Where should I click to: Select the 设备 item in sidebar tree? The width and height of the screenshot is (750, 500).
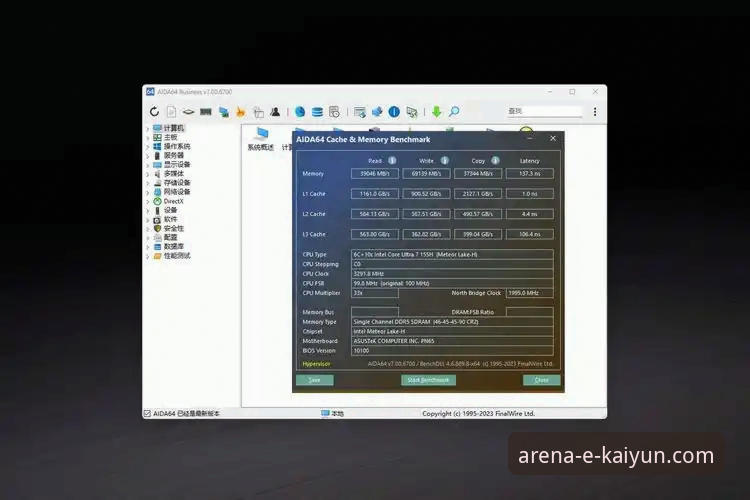tap(170, 210)
